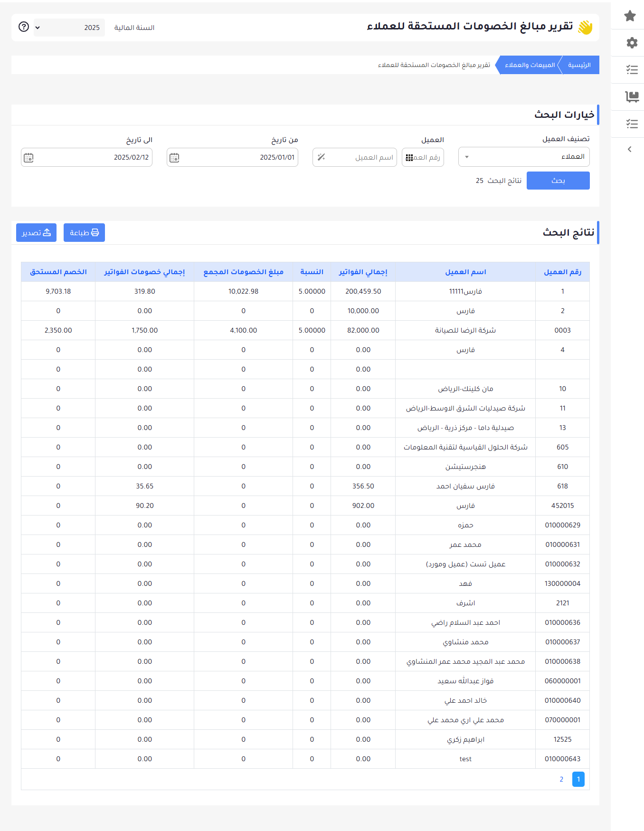This screenshot has width=644, height=831.
Task: Click the الخصم المستحق column header
Action: click(58, 272)
